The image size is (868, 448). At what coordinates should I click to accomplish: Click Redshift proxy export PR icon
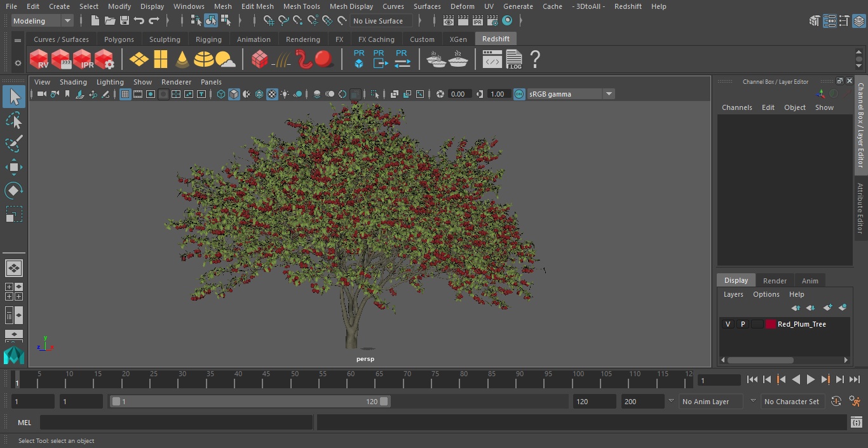[x=380, y=59]
